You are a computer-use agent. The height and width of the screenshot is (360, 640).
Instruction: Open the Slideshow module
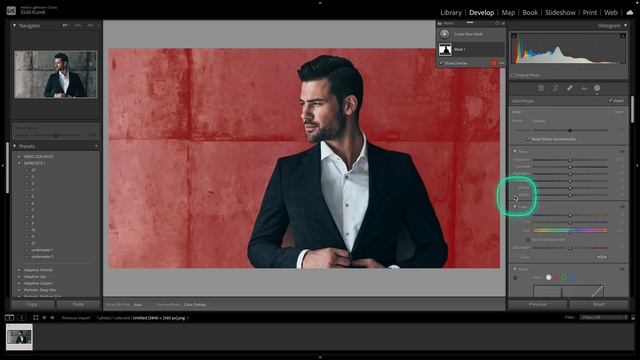tap(560, 13)
